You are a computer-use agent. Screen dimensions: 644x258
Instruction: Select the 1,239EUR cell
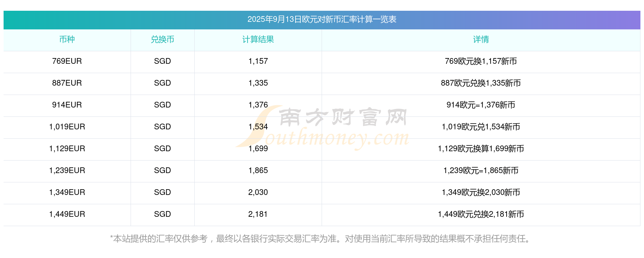(67, 171)
